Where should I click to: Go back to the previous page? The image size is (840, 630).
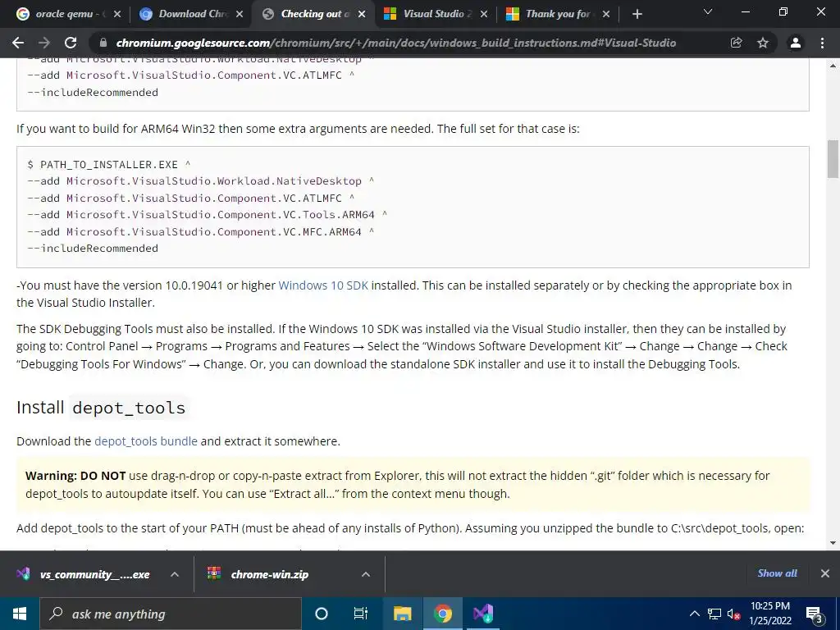point(18,43)
